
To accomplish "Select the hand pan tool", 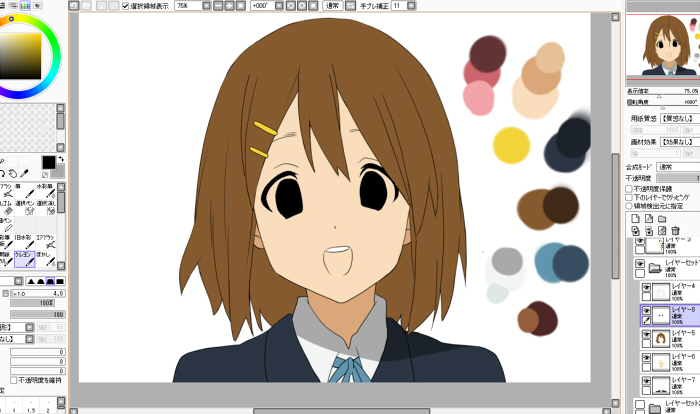I will (x=13, y=173).
